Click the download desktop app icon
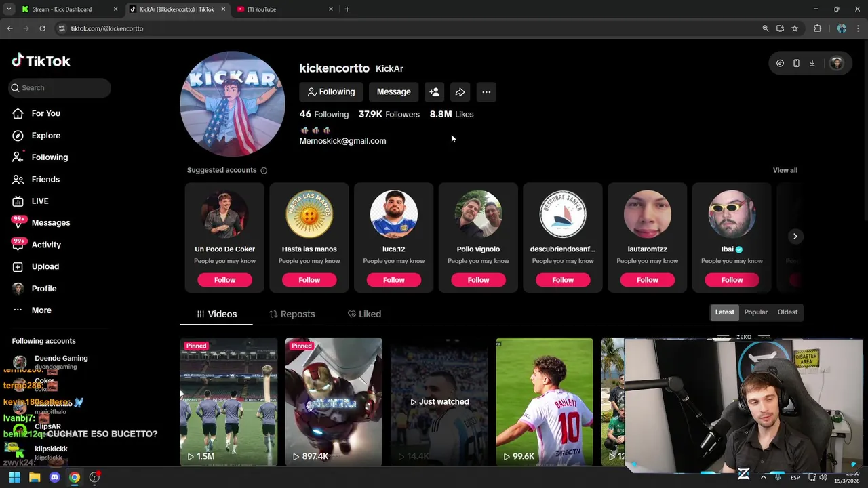The image size is (868, 488). (x=812, y=63)
